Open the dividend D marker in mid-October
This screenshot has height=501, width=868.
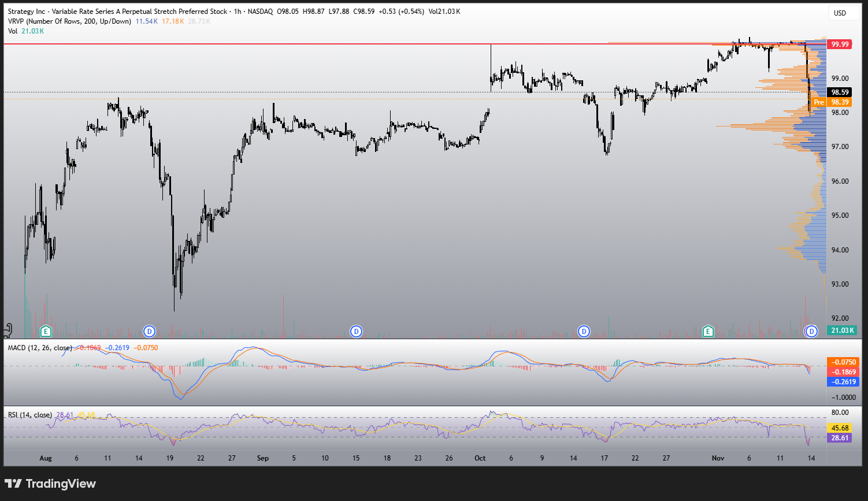[x=584, y=331]
